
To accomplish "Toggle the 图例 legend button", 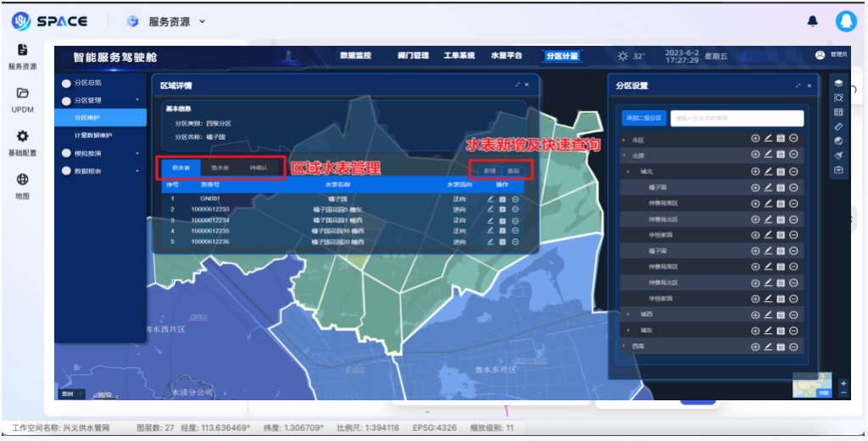I will click(71, 394).
